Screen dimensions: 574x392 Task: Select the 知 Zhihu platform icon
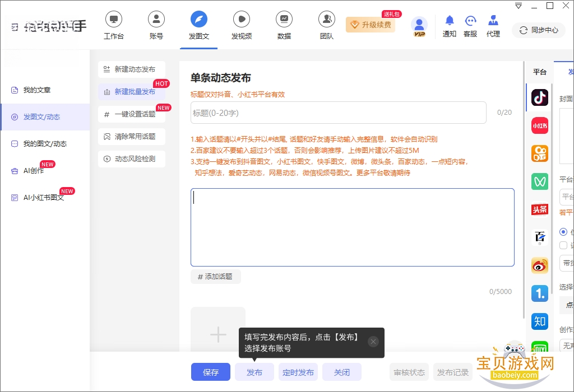(540, 321)
